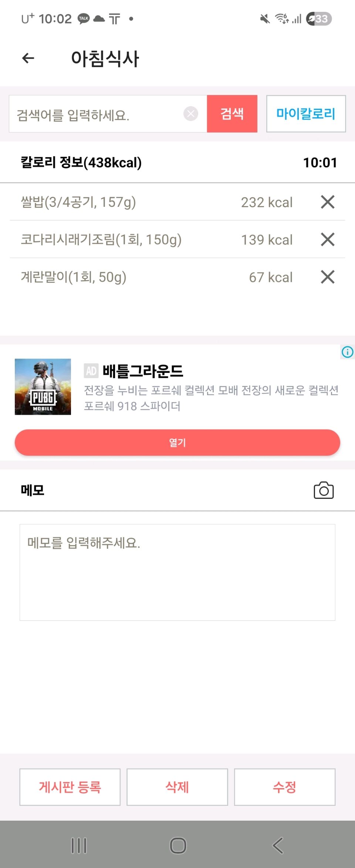Remove 쌀밥 entry with its X
Viewport: 355px width, 868px height.
[x=328, y=202]
